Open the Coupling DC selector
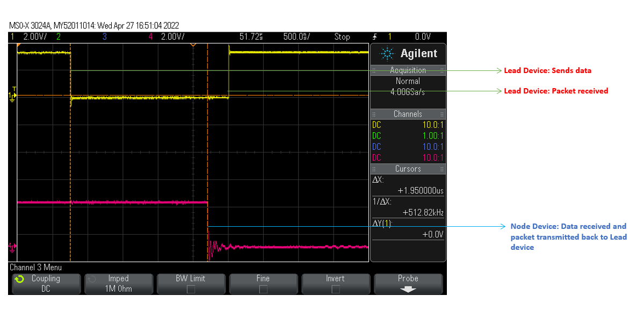 pyautogui.click(x=45, y=284)
